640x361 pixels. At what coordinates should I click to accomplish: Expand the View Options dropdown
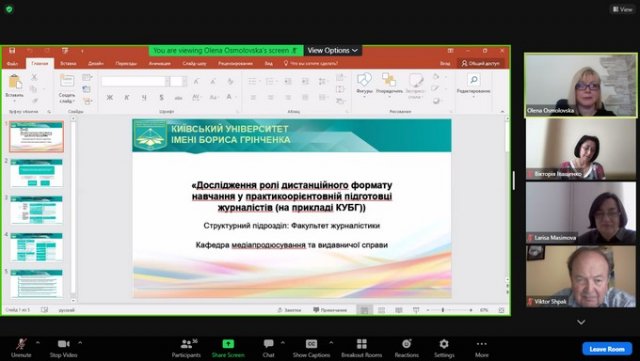333,50
